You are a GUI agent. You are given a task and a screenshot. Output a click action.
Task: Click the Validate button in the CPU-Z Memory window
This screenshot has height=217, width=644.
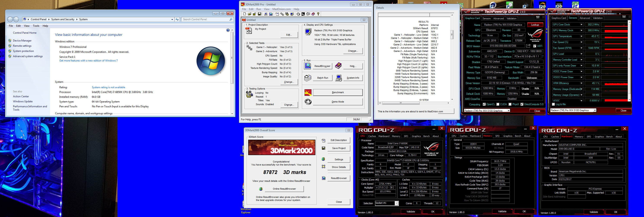point(502,212)
